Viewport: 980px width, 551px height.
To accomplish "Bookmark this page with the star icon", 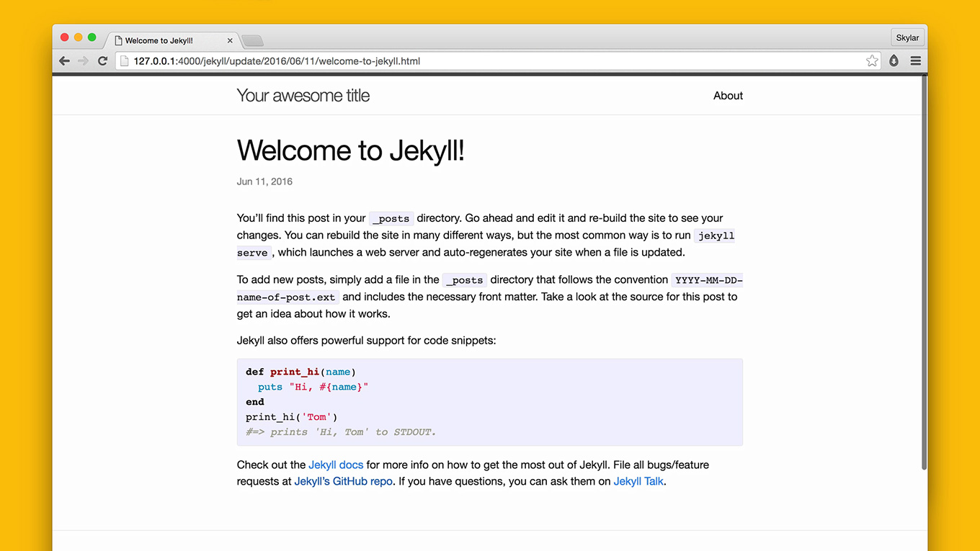I will pyautogui.click(x=872, y=61).
